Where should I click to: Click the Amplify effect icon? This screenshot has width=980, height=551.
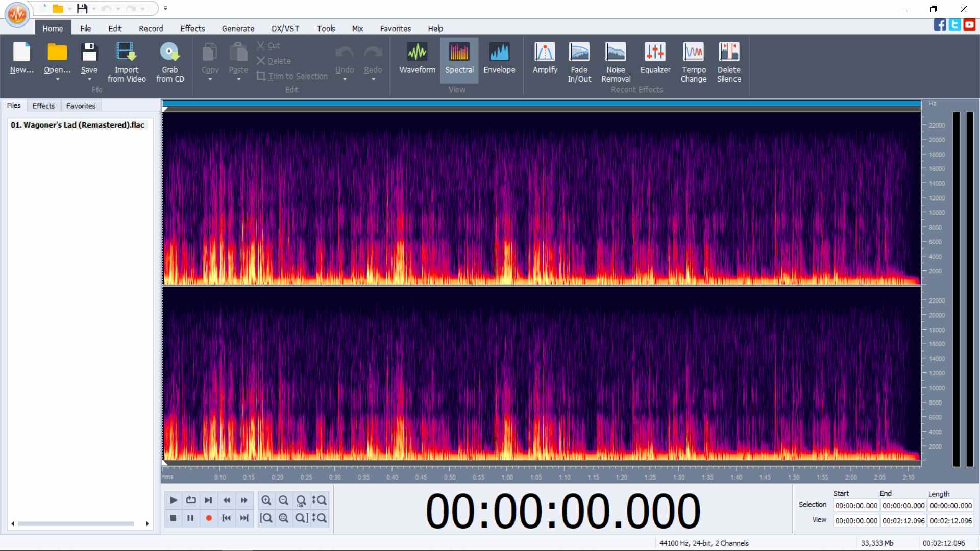[545, 52]
